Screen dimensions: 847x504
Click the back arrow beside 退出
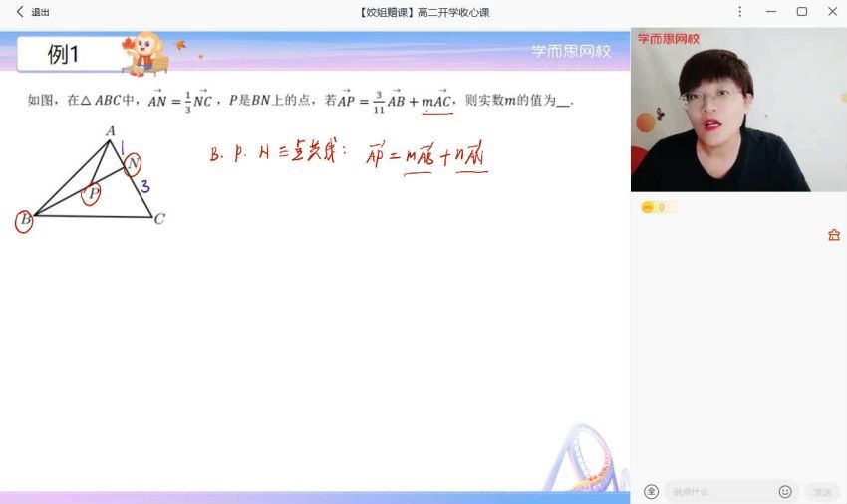(x=20, y=11)
